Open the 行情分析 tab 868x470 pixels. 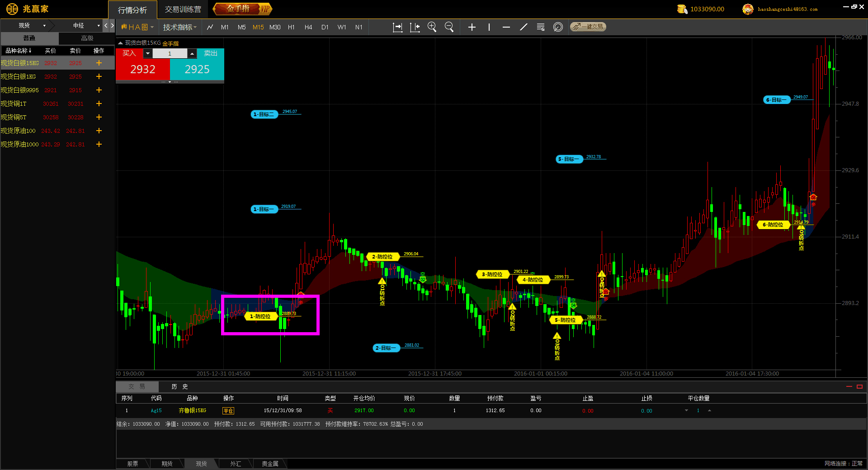point(132,9)
